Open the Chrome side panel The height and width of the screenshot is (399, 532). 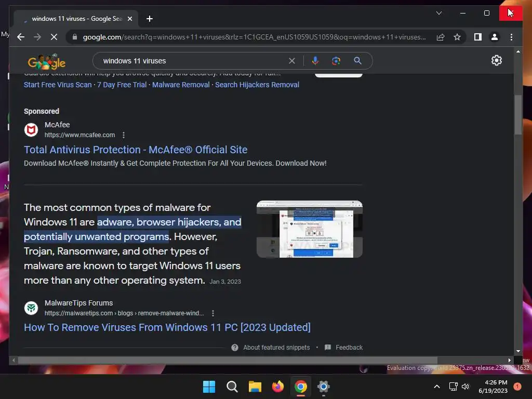(478, 37)
